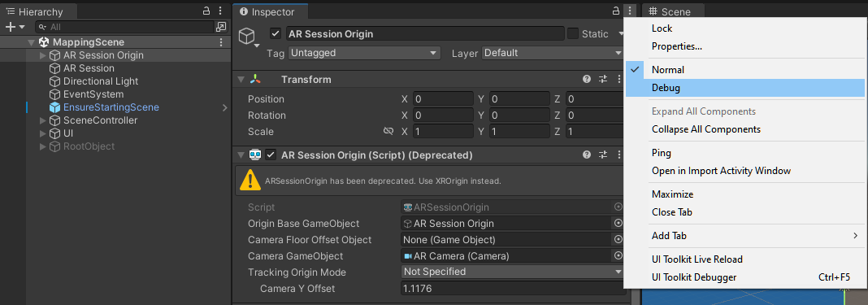Viewport: 868px width, 305px height.
Task: Choose Normal inspector mode
Action: [x=745, y=70]
